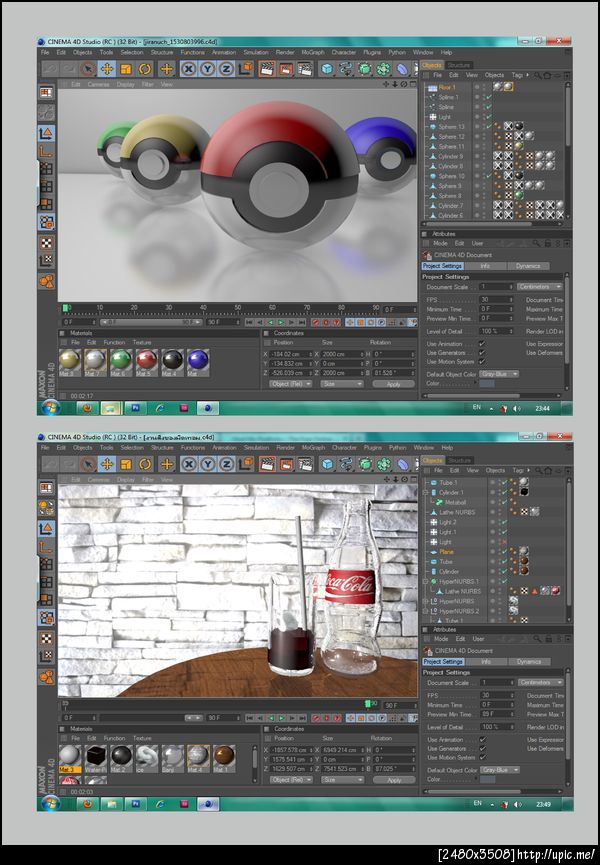Toggle X axis lock in Pokeball scene window
Screen dimensions: 600x865
coord(189,69)
